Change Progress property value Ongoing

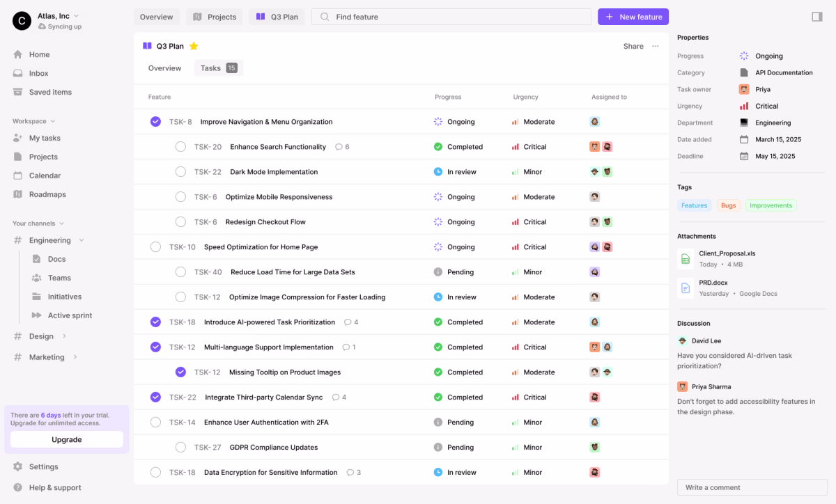click(x=761, y=56)
